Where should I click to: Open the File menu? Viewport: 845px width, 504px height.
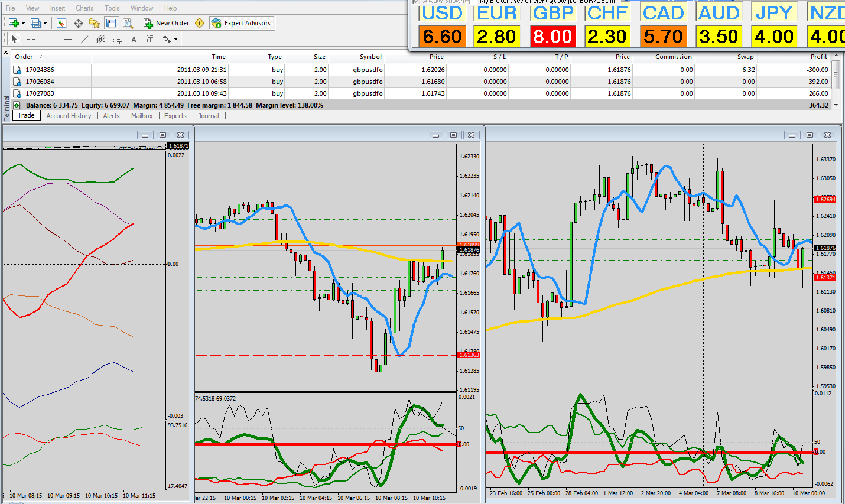11,8
